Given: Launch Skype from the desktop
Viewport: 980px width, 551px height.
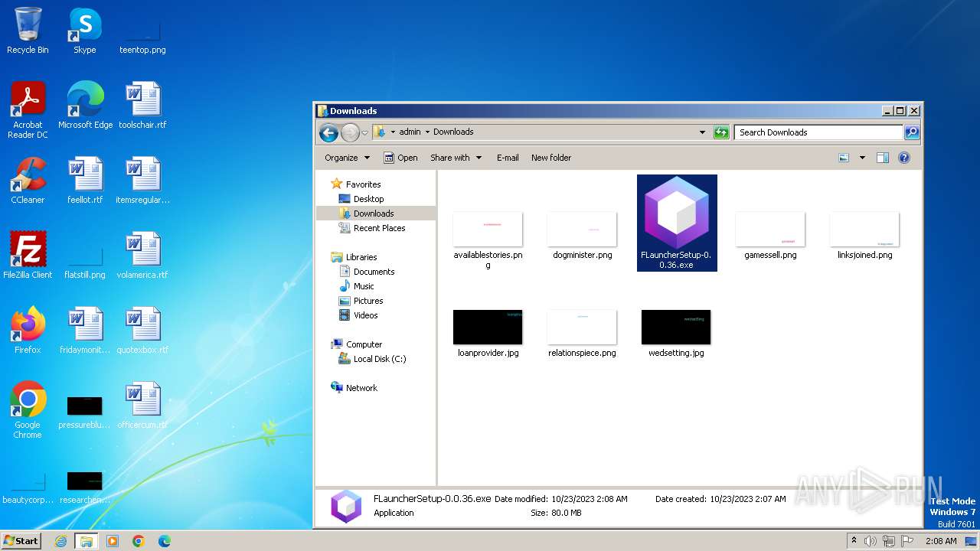Looking at the screenshot, I should click(x=84, y=31).
